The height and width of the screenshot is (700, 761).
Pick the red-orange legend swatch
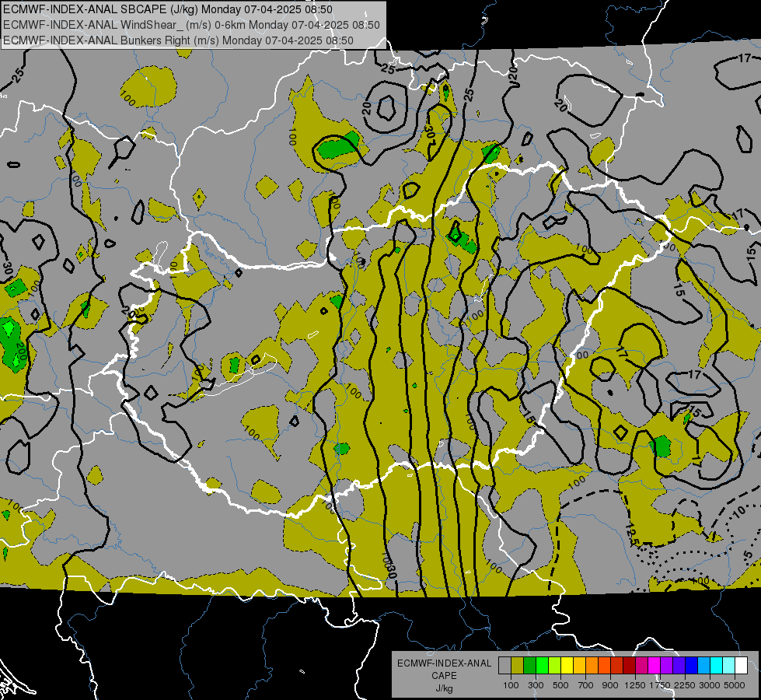pos(604,666)
